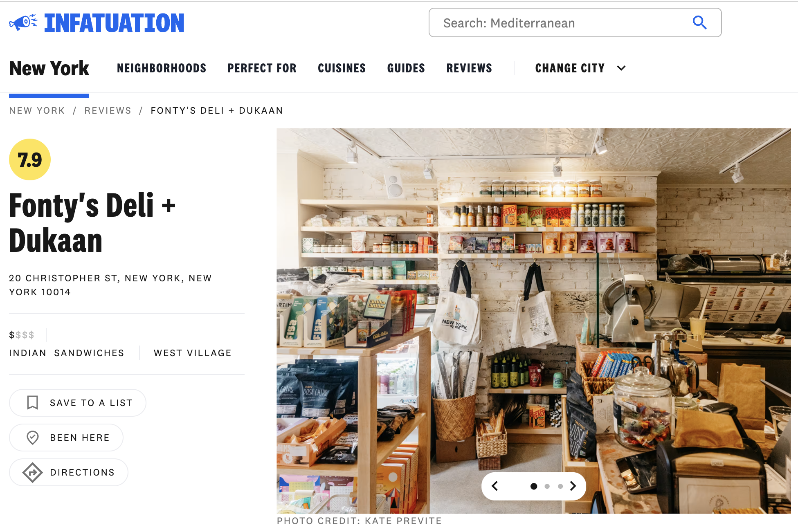
Task: Follow the West Village neighborhood link
Action: click(193, 353)
